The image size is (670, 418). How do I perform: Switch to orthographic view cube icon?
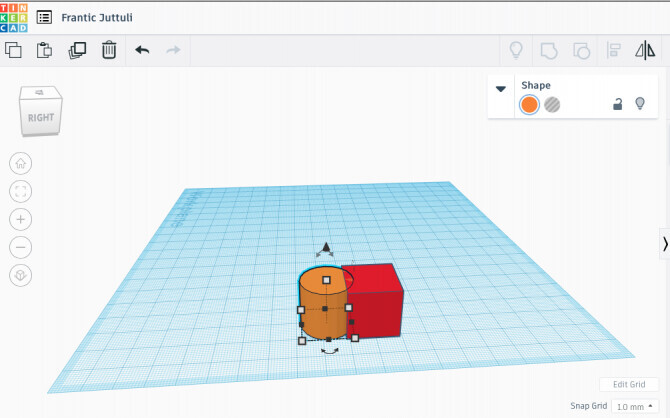21,275
